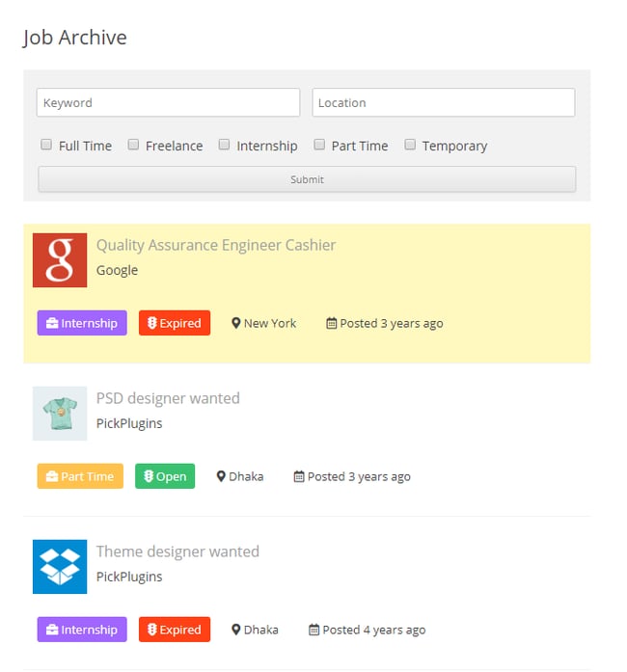The image size is (627, 672).
Task: Tick the Internship filter checkbox
Action: [x=225, y=146]
